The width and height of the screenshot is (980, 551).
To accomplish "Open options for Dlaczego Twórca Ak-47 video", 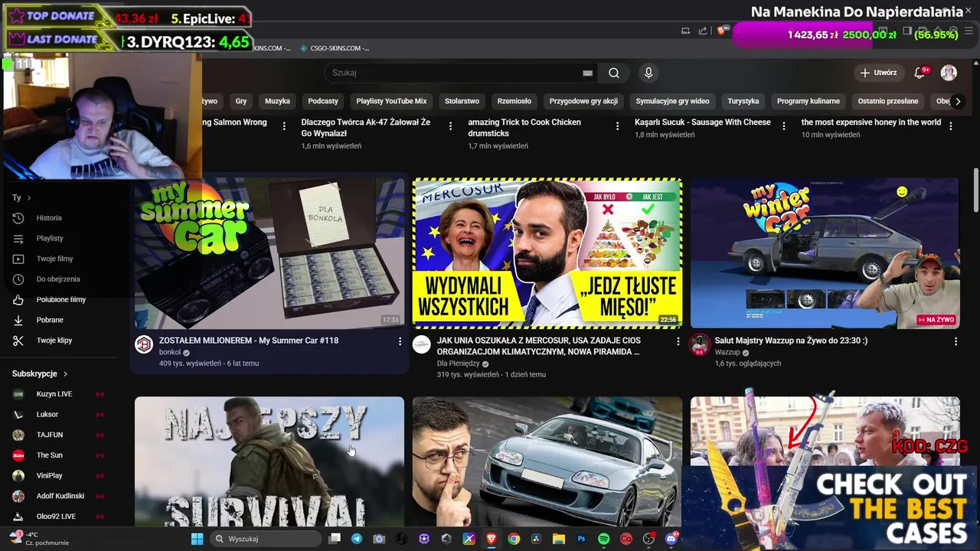I will [x=450, y=126].
